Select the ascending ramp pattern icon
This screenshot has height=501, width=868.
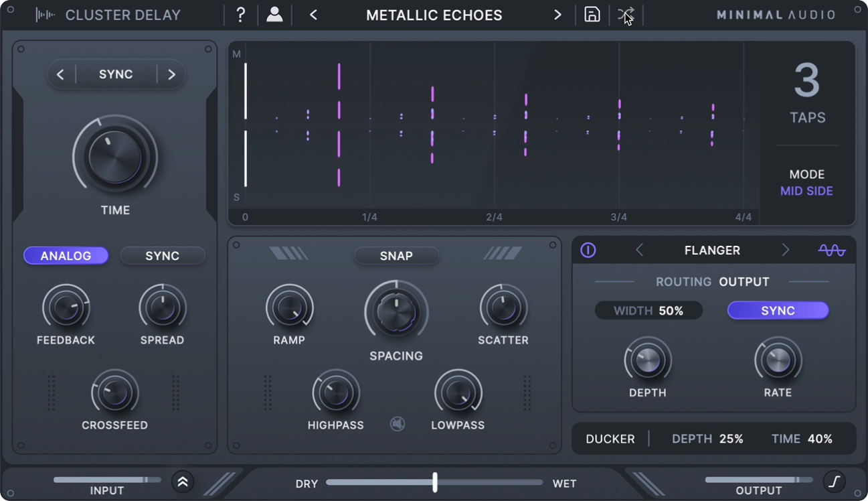tap(503, 253)
